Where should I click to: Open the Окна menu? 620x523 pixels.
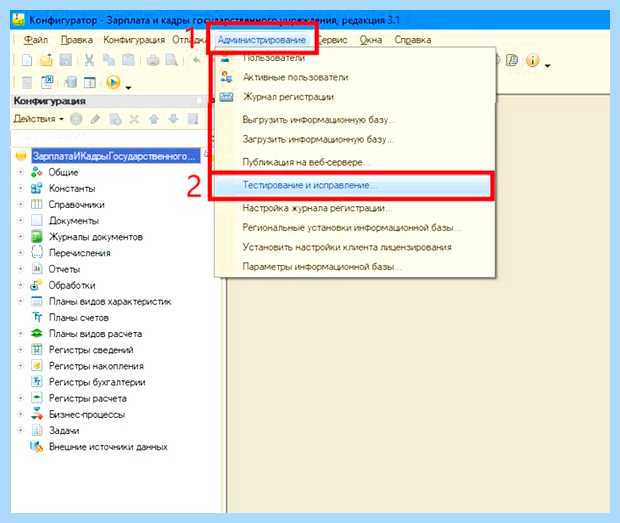[370, 40]
